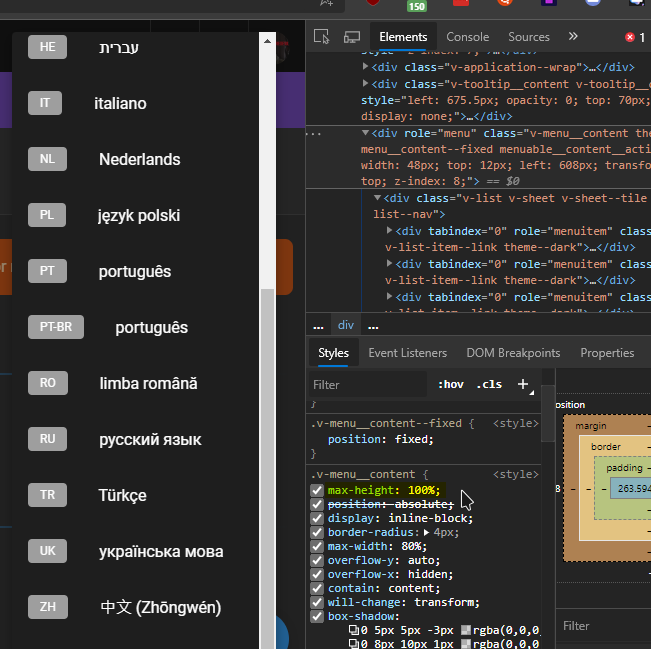Select the HE language badge
651x649 pixels.
(x=47, y=47)
